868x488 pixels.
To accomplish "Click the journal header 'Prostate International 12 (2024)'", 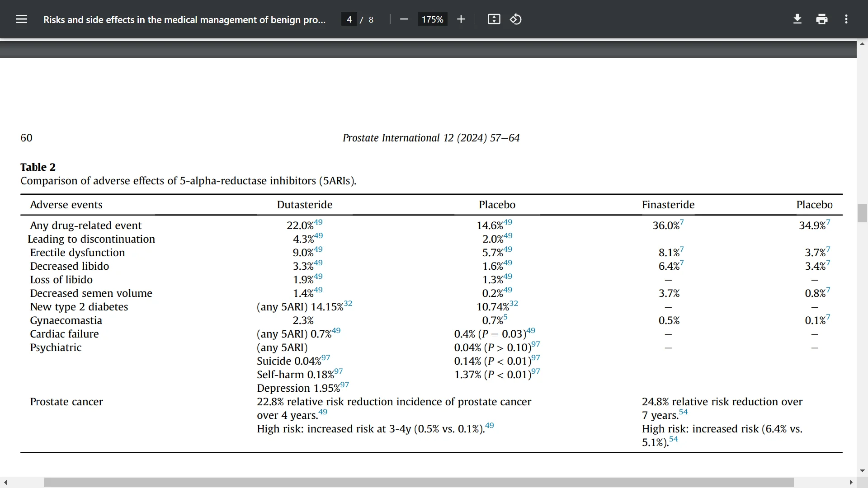I will [415, 138].
